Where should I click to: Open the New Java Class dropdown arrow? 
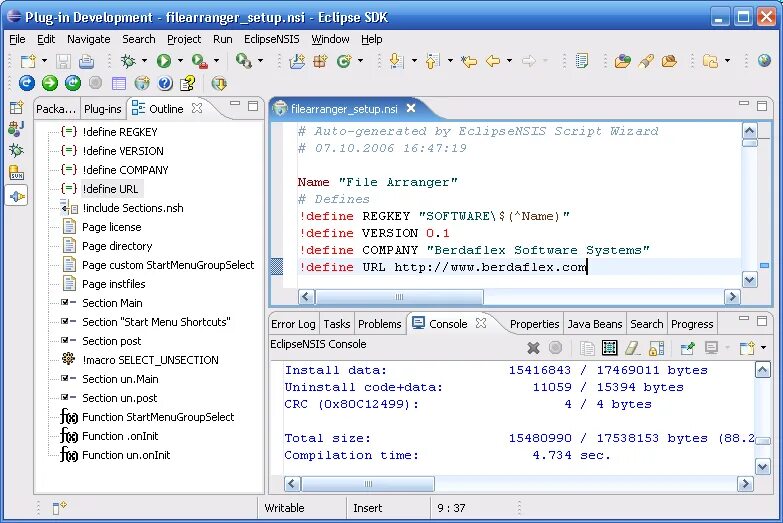(x=360, y=61)
